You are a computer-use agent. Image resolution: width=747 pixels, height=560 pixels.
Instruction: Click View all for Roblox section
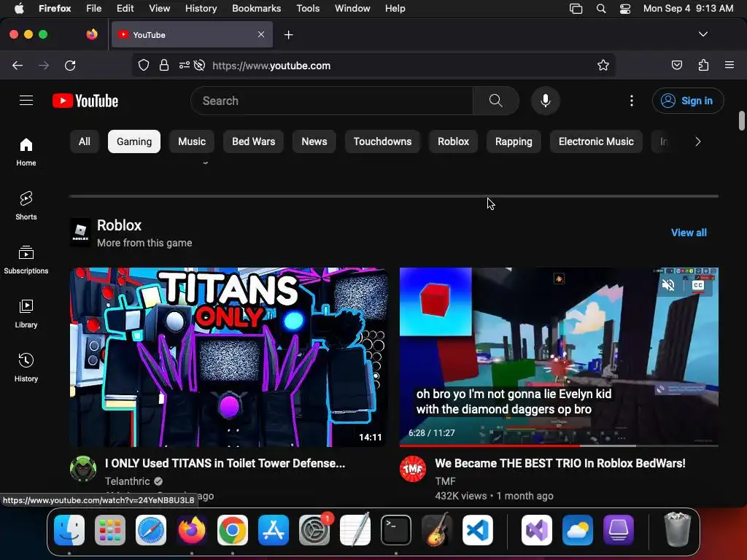pos(689,233)
